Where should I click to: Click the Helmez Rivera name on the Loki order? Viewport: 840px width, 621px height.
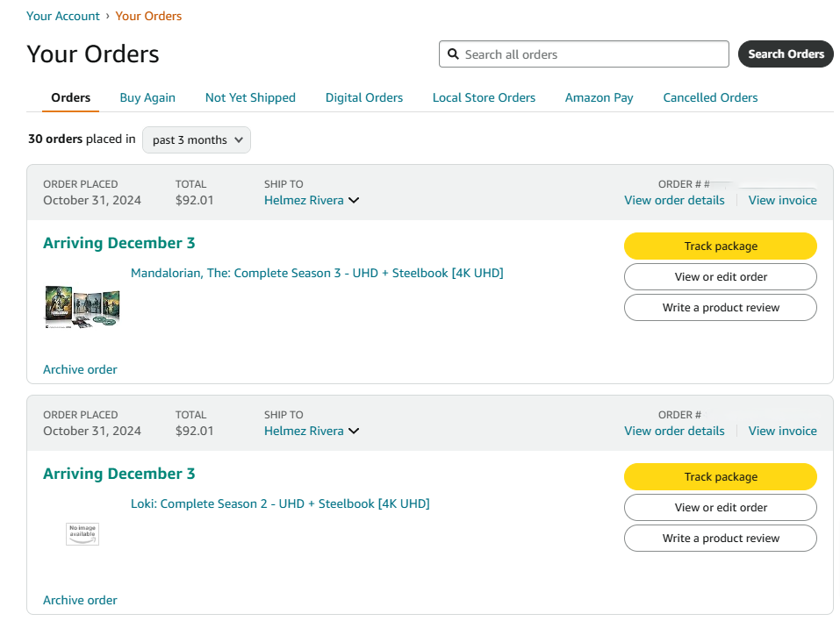(304, 431)
